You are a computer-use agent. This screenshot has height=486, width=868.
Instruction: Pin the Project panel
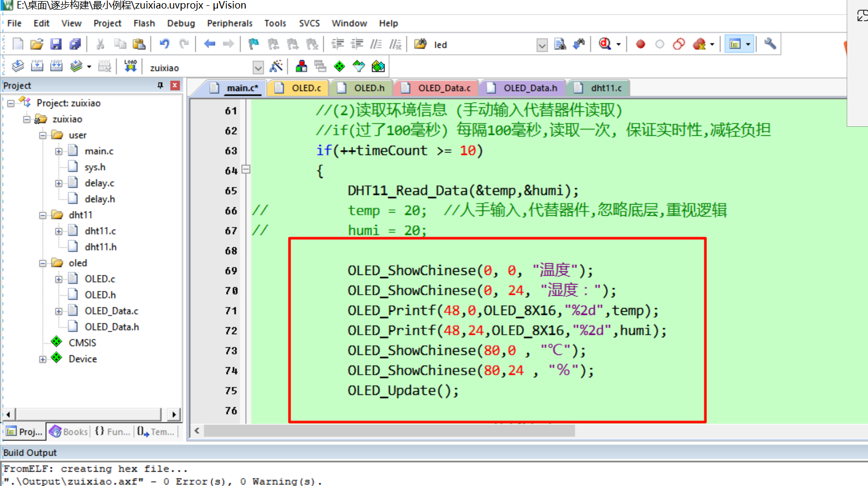pyautogui.click(x=160, y=85)
